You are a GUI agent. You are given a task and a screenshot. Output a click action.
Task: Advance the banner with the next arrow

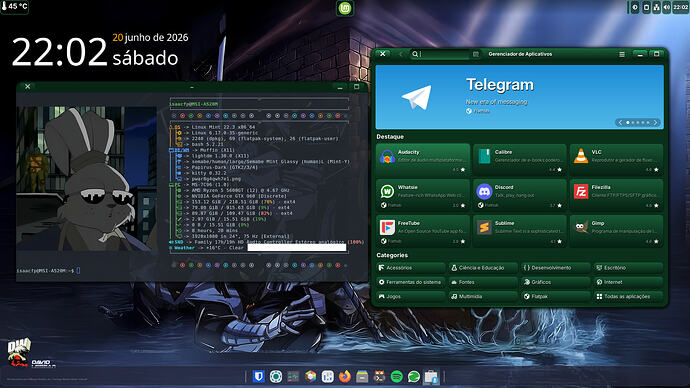coord(655,123)
